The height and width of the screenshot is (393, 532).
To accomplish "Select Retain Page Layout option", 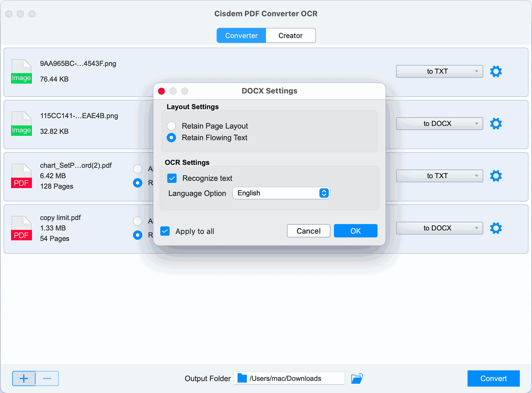I will pyautogui.click(x=171, y=126).
